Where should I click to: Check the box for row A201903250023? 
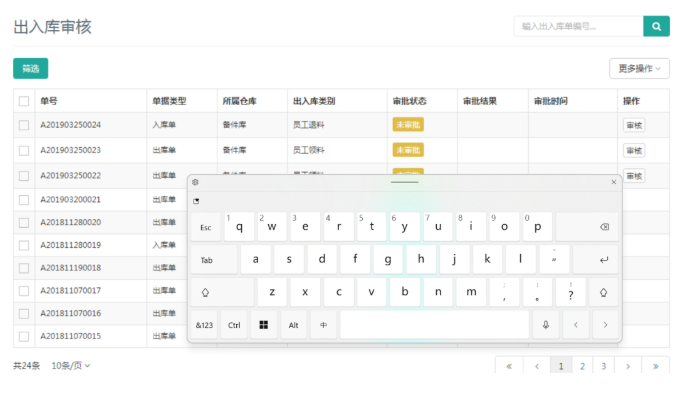point(24,150)
